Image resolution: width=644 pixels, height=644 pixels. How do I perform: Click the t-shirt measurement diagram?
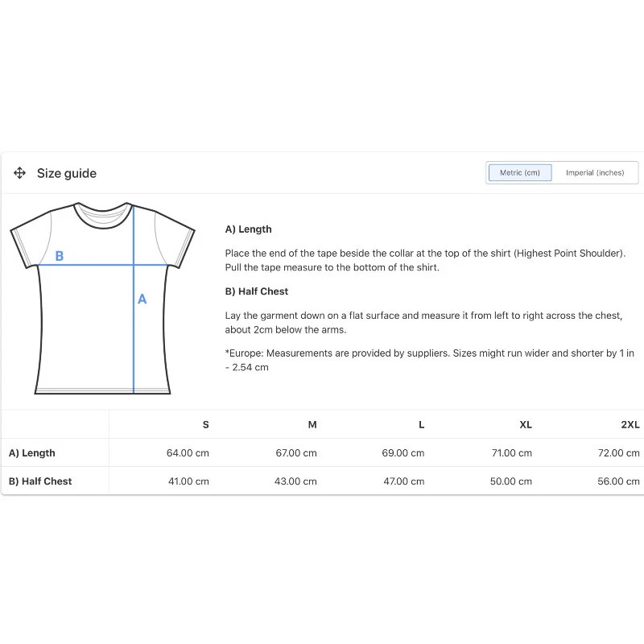pyautogui.click(x=102, y=298)
